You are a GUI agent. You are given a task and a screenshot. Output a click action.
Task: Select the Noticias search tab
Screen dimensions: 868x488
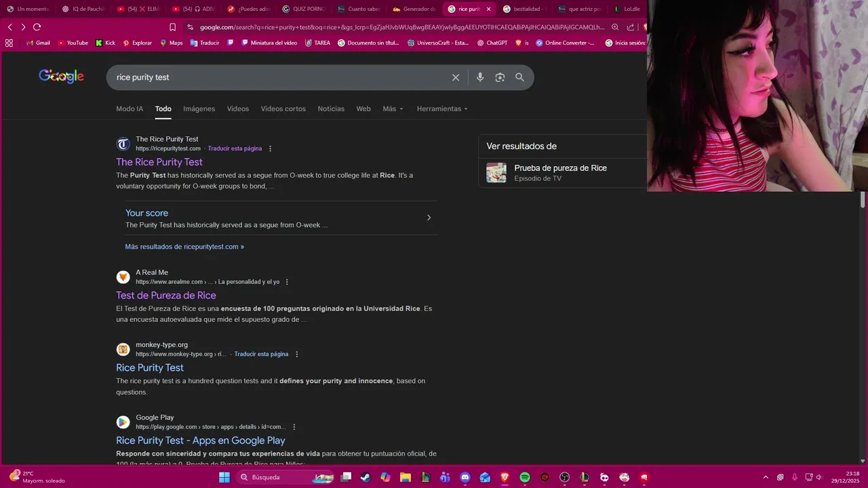coord(331,108)
